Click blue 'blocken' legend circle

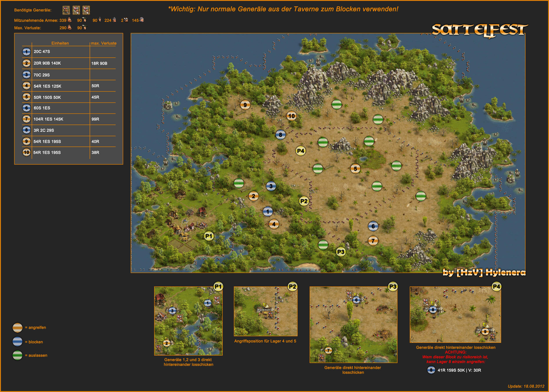[17, 342]
